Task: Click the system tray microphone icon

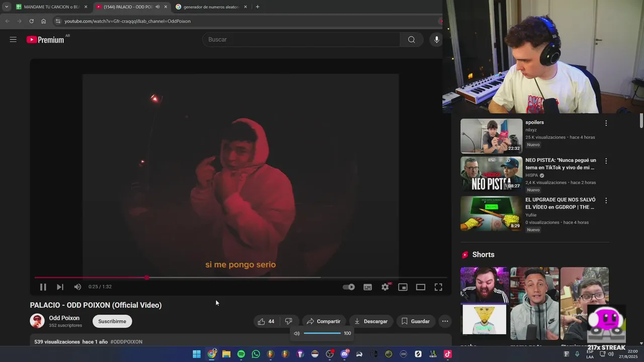Action: pyautogui.click(x=577, y=354)
